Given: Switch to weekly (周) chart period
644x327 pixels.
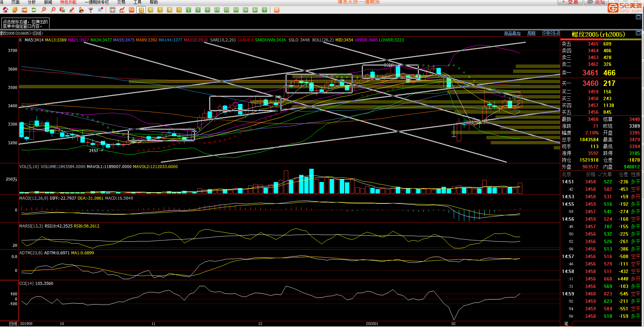Looking at the screenshot, I should 151,10.
